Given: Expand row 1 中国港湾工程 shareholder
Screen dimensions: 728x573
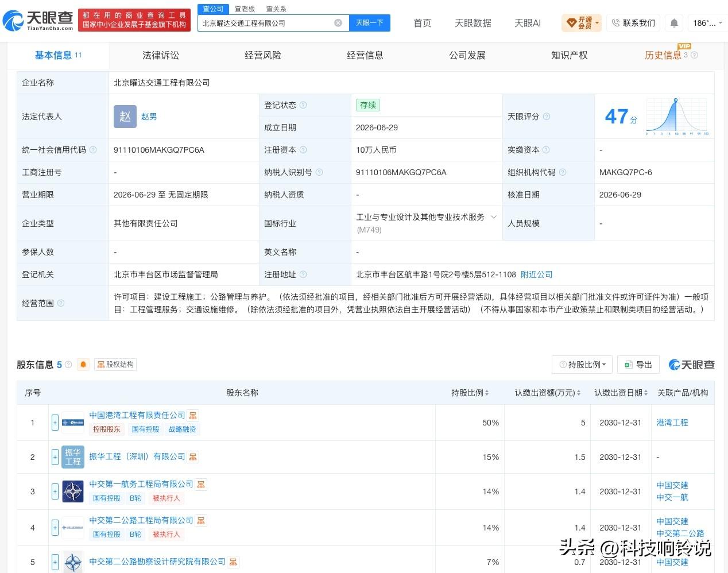Looking at the screenshot, I should pos(55,423).
